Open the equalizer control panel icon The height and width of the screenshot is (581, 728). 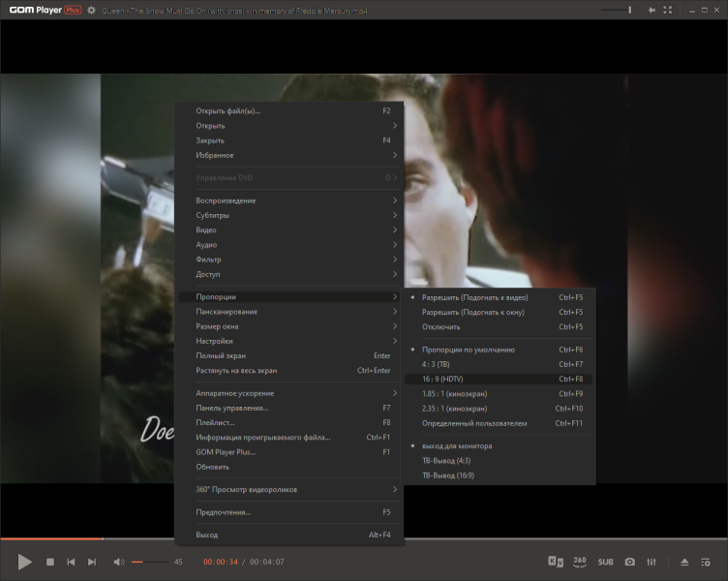(x=652, y=562)
